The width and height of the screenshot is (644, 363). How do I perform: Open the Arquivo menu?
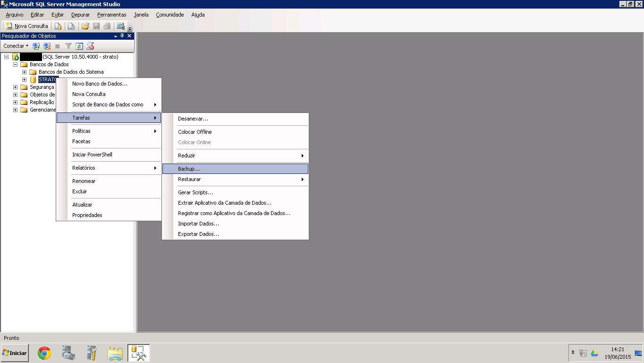(x=15, y=15)
